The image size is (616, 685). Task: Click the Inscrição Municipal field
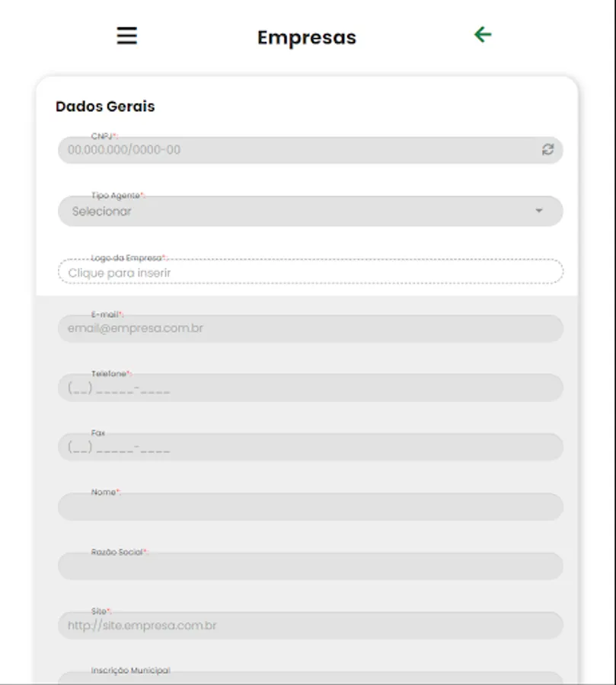[x=310, y=680]
